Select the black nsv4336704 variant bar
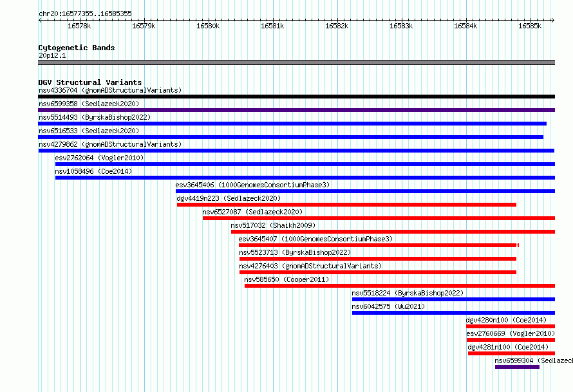Image resolution: width=573 pixels, height=392 pixels. coord(296,97)
